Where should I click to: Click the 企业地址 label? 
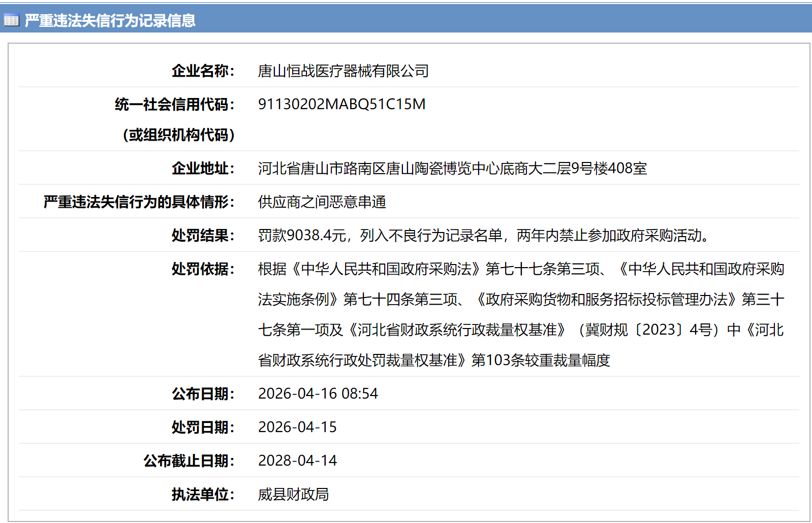click(203, 168)
